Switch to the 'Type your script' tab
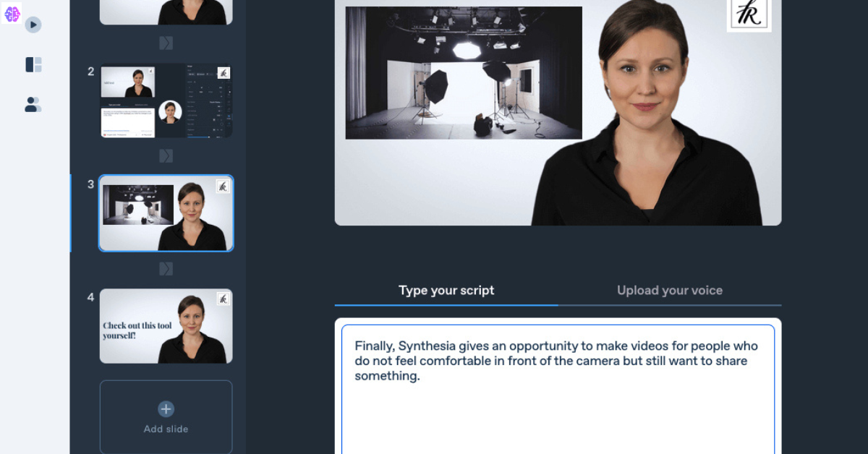Screen dimensions: 868x454 [446, 291]
